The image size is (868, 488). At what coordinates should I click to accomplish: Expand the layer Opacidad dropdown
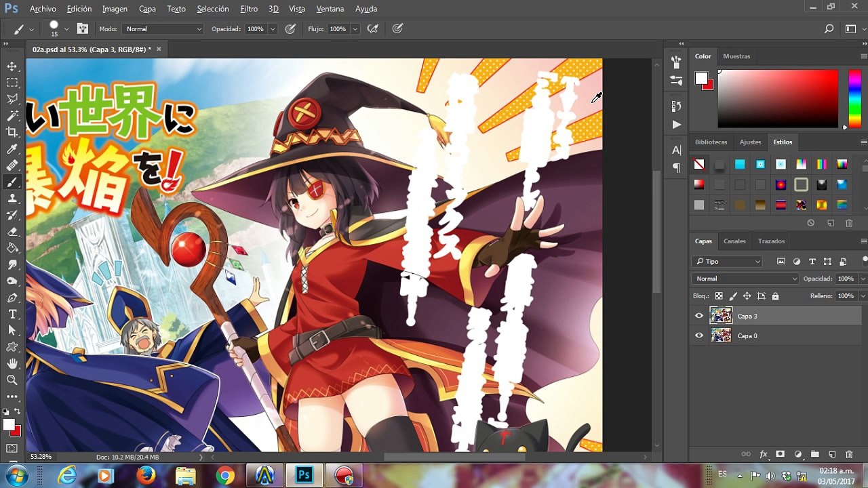pyautogui.click(x=863, y=279)
